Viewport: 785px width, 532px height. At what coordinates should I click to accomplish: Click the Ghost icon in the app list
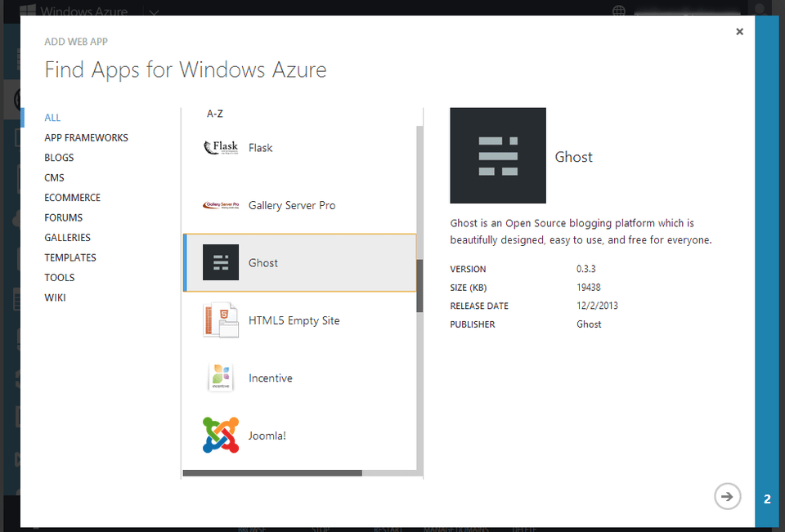[221, 262]
